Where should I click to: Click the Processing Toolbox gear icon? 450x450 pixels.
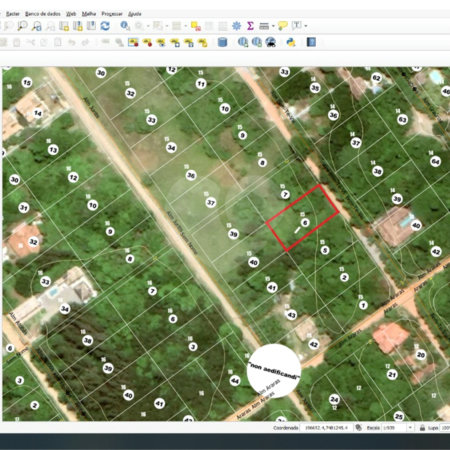coord(236,26)
